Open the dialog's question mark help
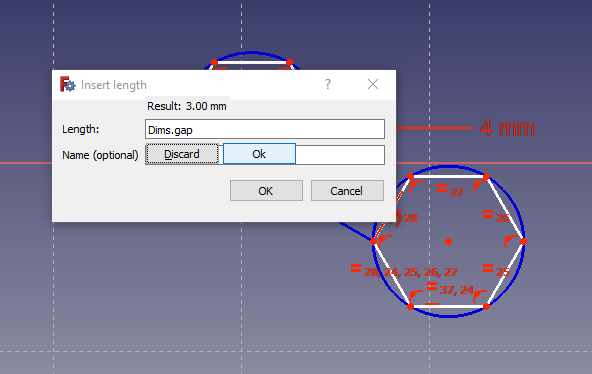The width and height of the screenshot is (592, 374). pos(328,84)
